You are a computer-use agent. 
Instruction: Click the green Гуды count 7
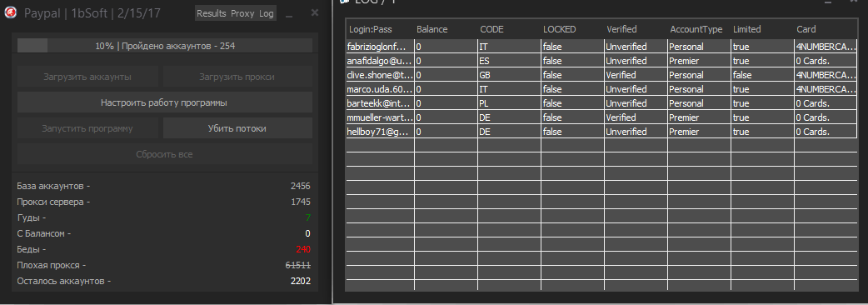(x=307, y=217)
